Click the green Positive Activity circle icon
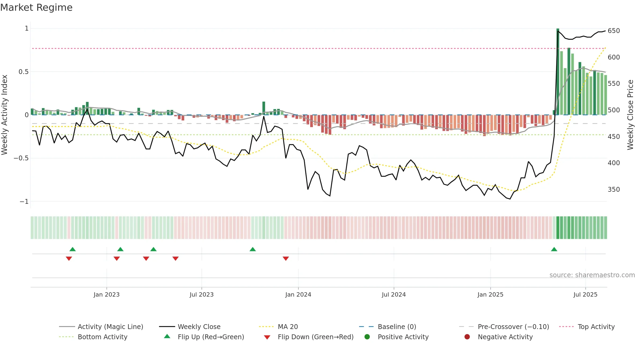Screen dimensions: 644x362 point(367,337)
